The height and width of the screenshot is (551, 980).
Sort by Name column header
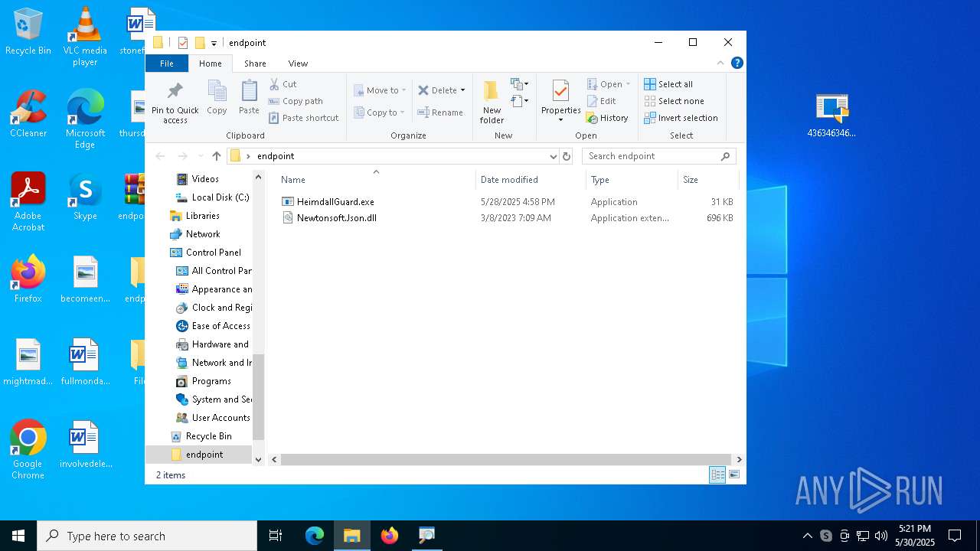375,180
